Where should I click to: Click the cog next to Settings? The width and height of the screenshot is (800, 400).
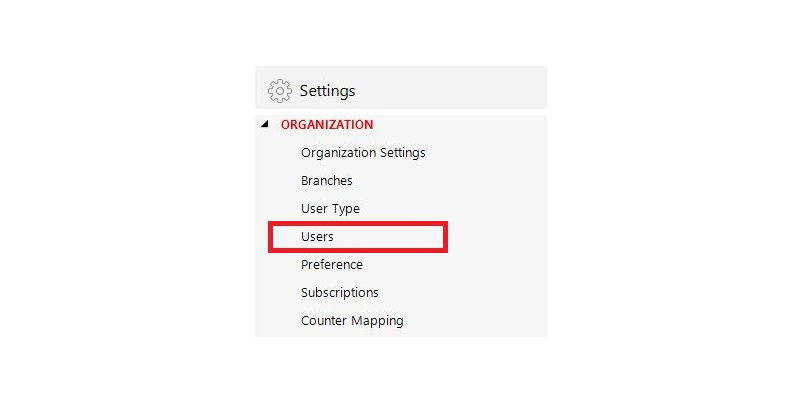tap(280, 91)
